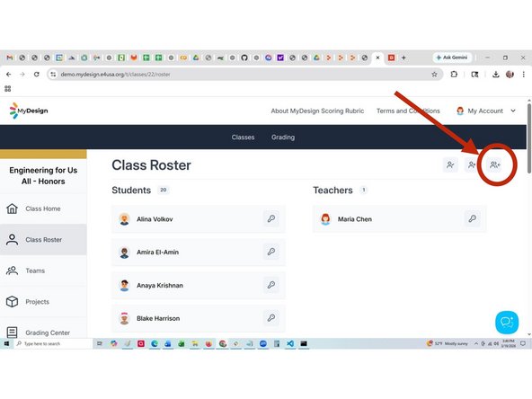Click the add single person icon
532x399 pixels.
(x=472, y=164)
